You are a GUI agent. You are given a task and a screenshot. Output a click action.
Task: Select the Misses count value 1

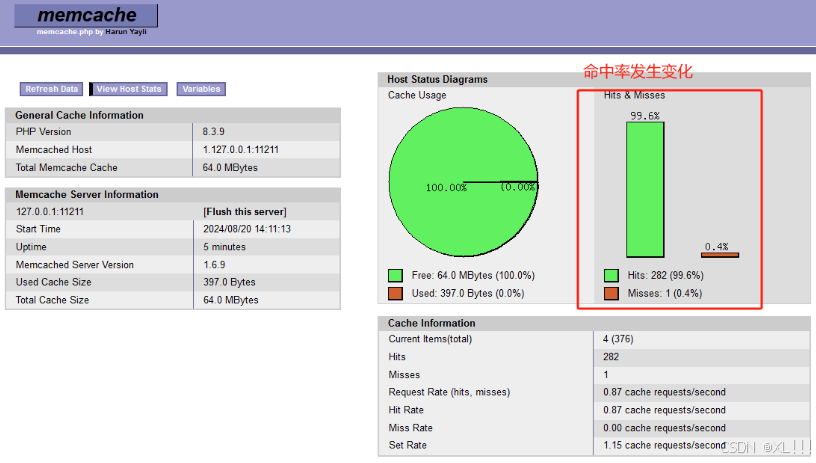tap(606, 375)
